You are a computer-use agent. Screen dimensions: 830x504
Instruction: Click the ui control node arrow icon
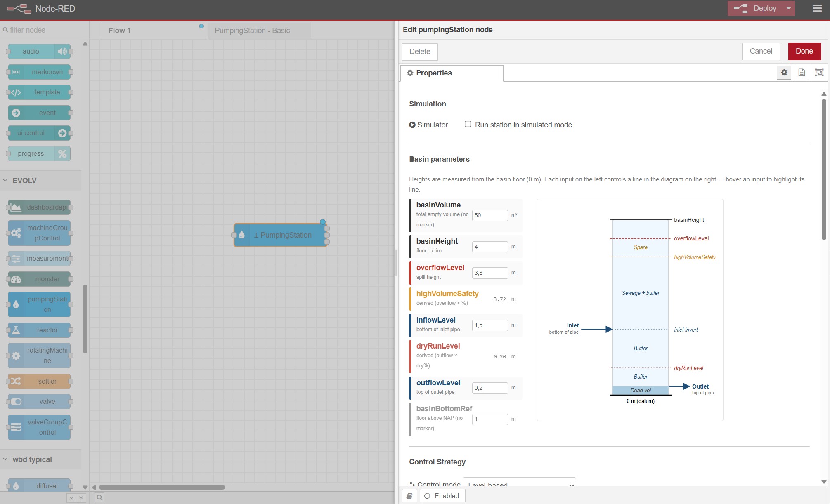coord(62,133)
